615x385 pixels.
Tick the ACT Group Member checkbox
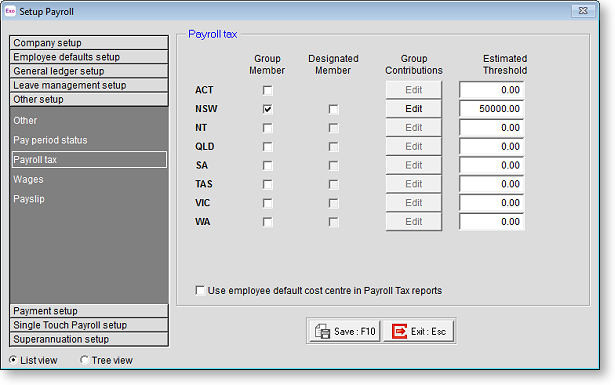[267, 91]
